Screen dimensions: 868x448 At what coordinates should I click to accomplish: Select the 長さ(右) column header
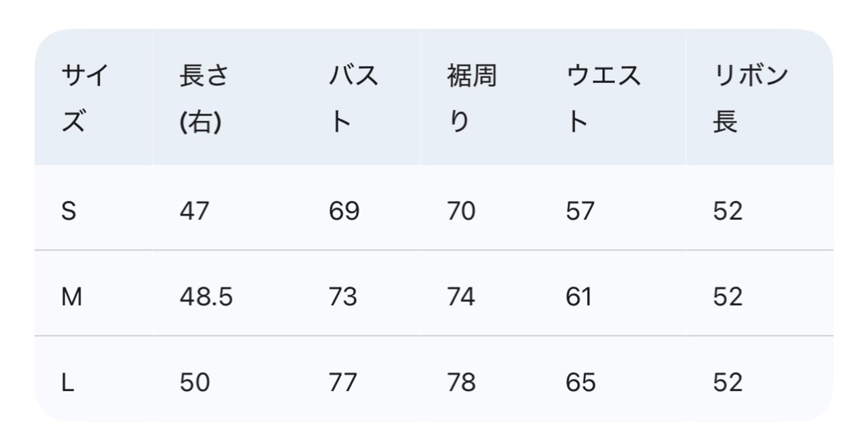(203, 99)
